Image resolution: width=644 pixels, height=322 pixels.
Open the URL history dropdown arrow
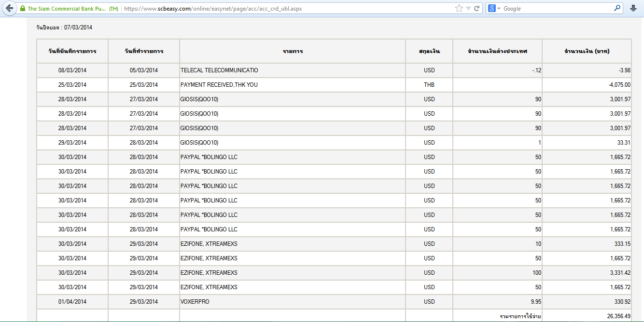click(468, 9)
